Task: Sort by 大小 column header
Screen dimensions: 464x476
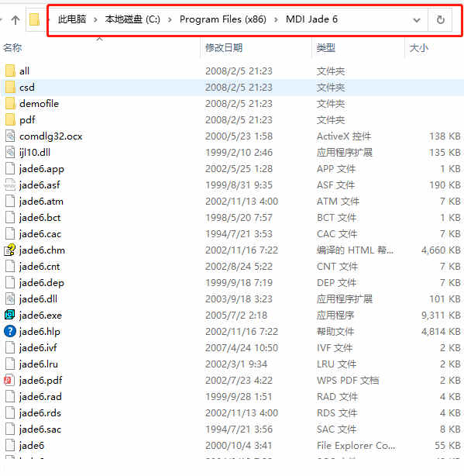Action: tap(418, 47)
